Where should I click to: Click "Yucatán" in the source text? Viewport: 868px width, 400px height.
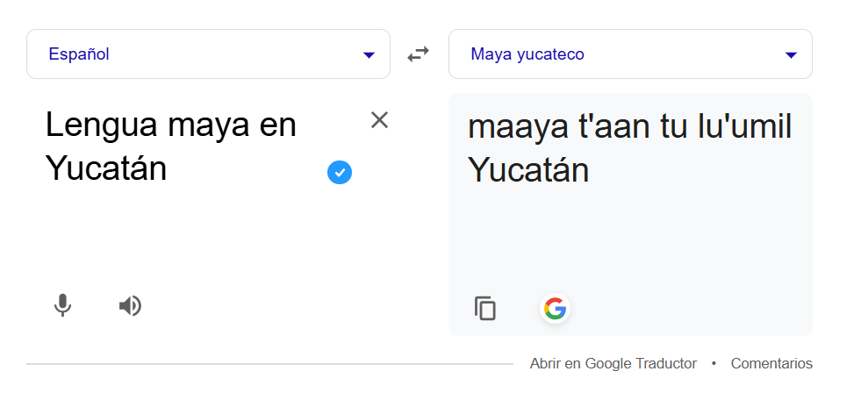coord(106,169)
